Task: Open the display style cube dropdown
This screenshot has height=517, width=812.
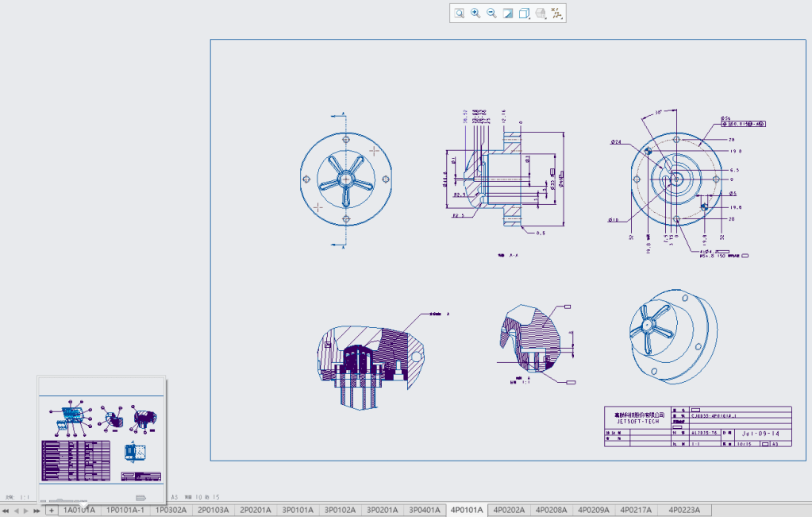Action: pyautogui.click(x=525, y=13)
